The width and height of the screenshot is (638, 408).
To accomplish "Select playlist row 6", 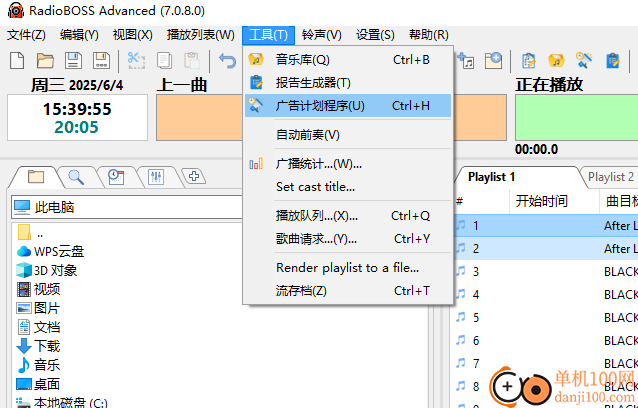I will 546,340.
